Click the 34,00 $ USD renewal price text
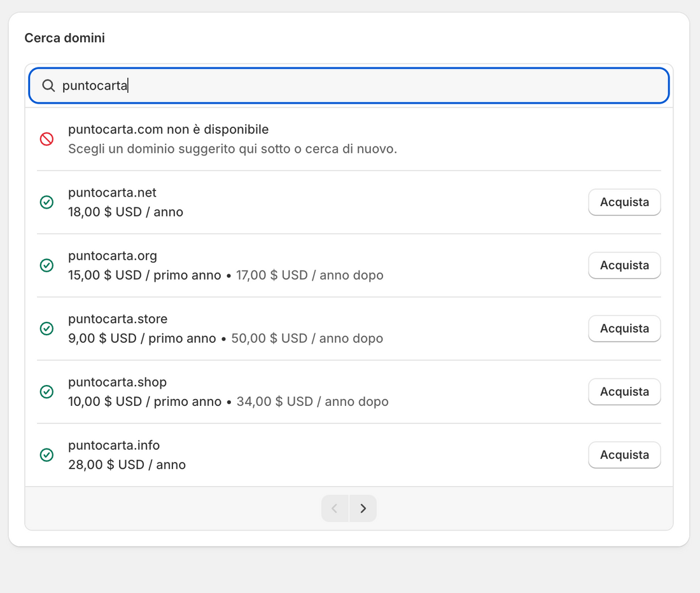The image size is (700, 593). coord(312,401)
